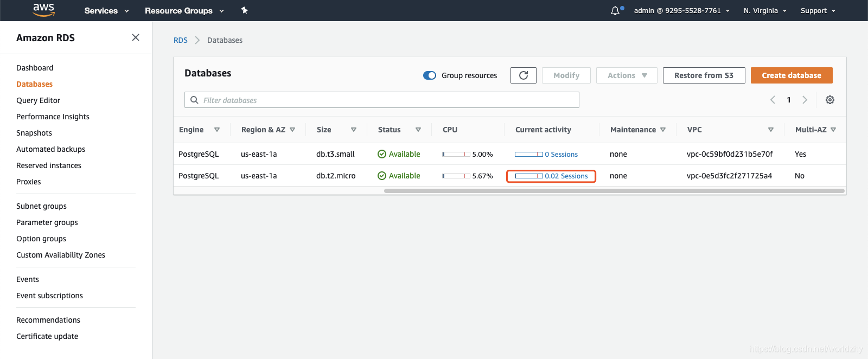Image resolution: width=868 pixels, height=359 pixels.
Task: Click Available status icon for db.t3.small
Action: 382,154
